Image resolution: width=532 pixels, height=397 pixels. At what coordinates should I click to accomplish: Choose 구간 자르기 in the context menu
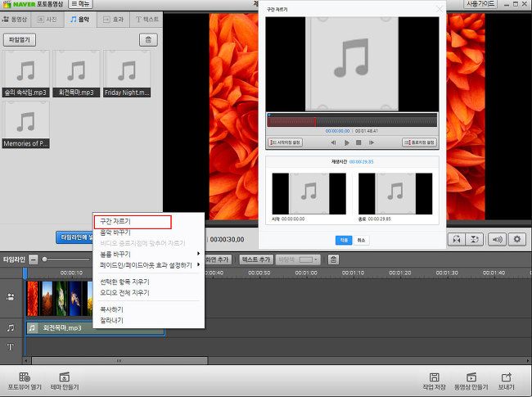pos(133,222)
